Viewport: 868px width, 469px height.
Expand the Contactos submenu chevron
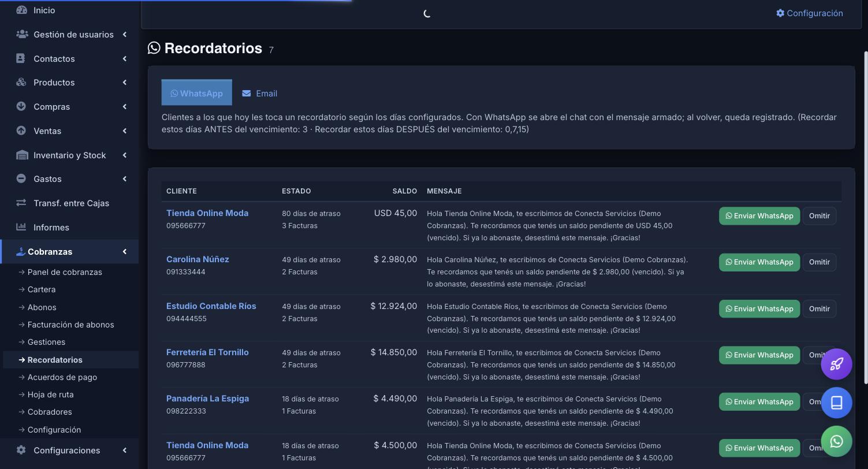coord(124,58)
